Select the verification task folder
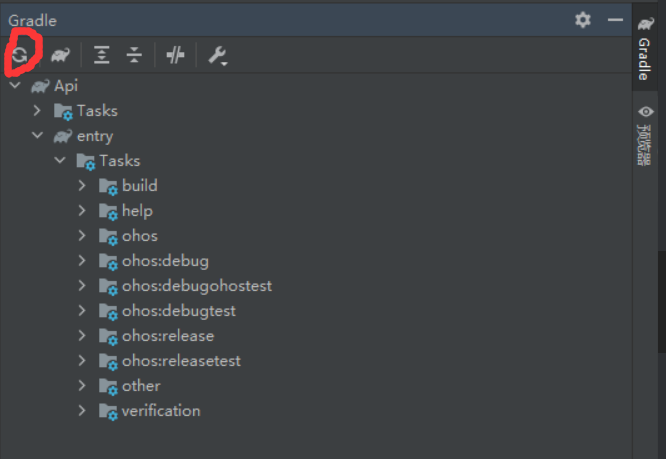The image size is (666, 459). point(160,411)
